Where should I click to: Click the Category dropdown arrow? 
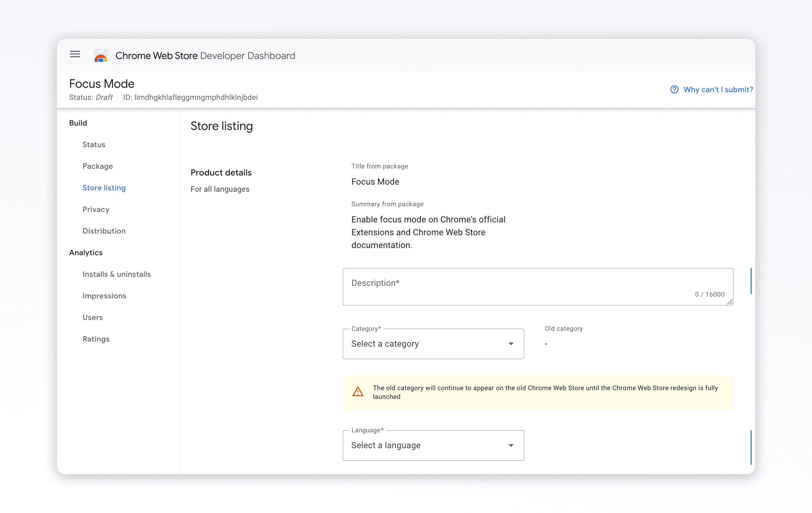(511, 344)
